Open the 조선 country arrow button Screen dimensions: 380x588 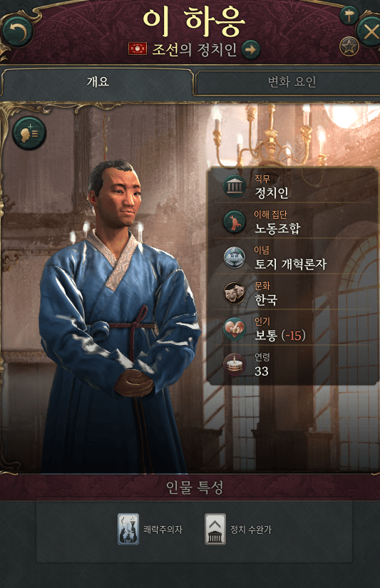[251, 49]
